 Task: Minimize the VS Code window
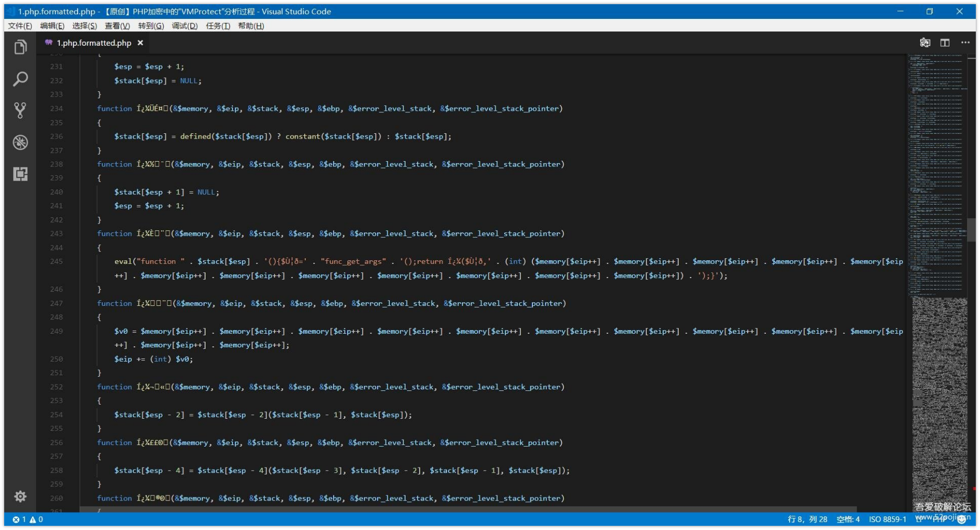click(900, 11)
